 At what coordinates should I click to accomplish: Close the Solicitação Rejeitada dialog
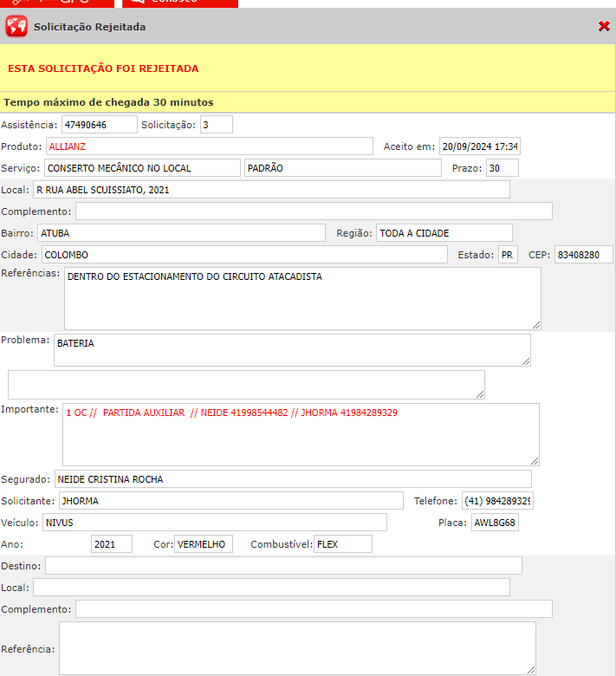[604, 27]
